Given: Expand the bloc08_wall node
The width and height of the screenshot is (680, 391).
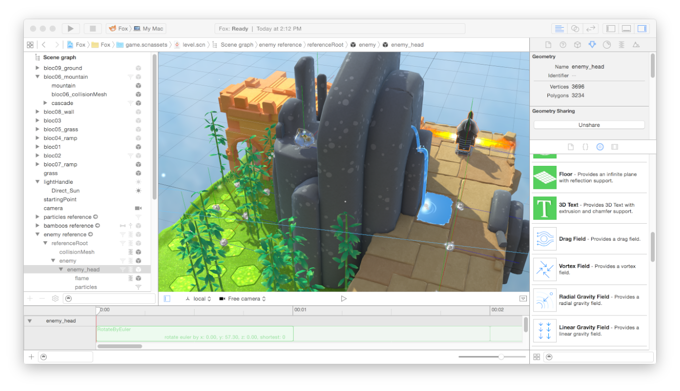Looking at the screenshot, I should (x=37, y=112).
